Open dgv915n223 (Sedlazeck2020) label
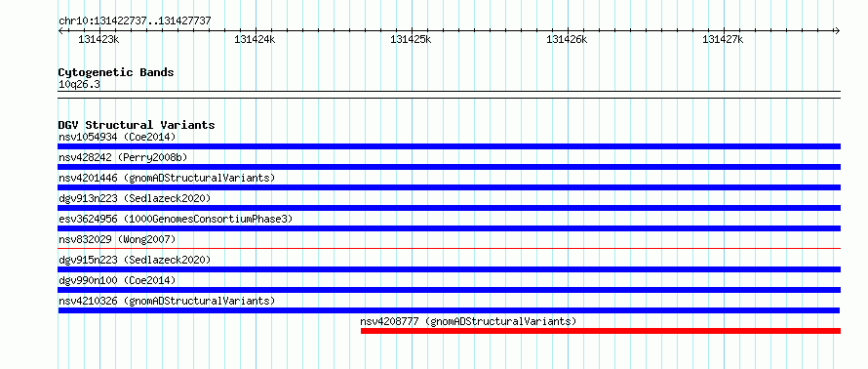This screenshot has height=369, width=868. click(x=135, y=260)
